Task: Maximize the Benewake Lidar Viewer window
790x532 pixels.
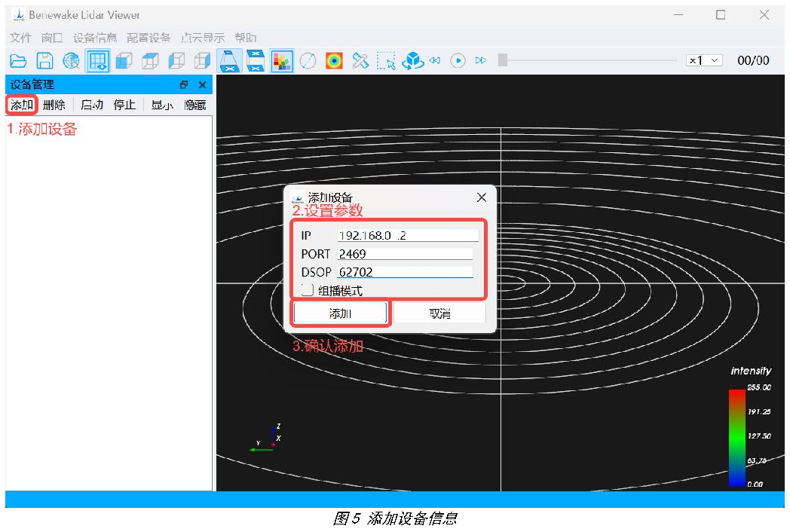Action: tap(721, 15)
